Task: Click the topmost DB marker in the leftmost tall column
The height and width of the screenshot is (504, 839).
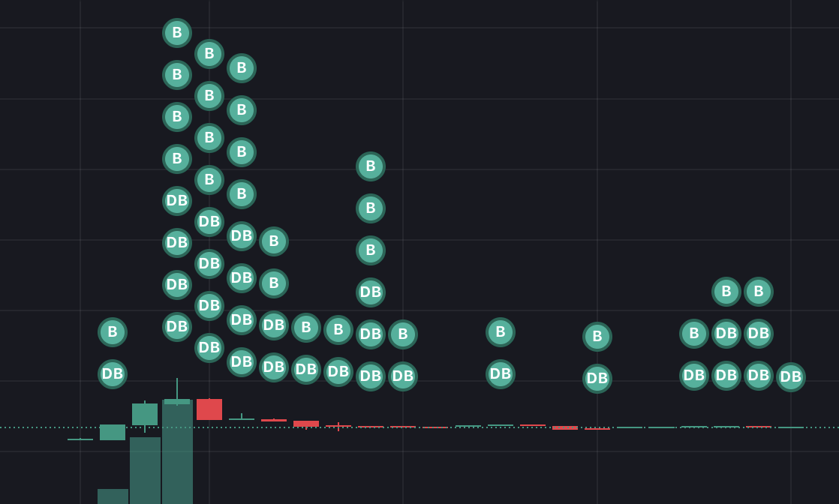Action: 177,201
